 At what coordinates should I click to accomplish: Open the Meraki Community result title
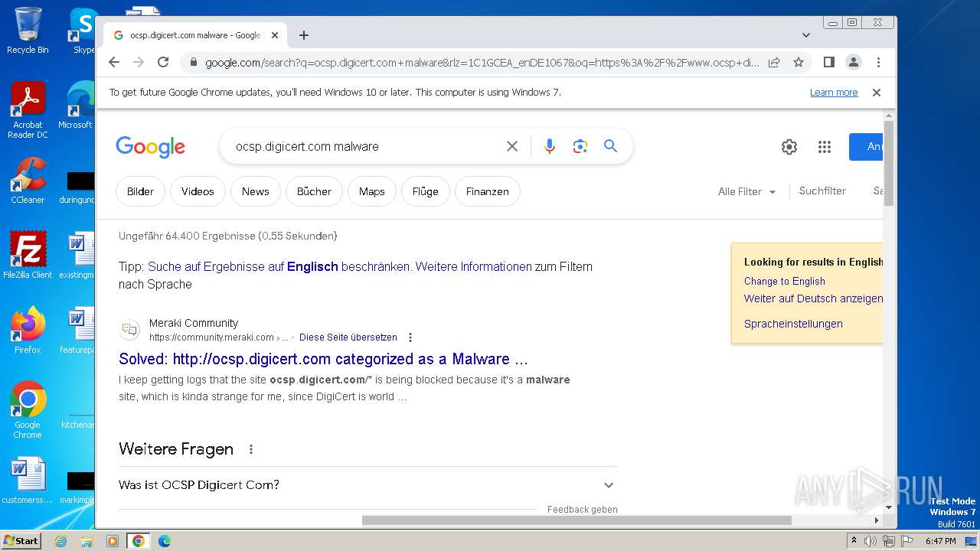tap(323, 359)
